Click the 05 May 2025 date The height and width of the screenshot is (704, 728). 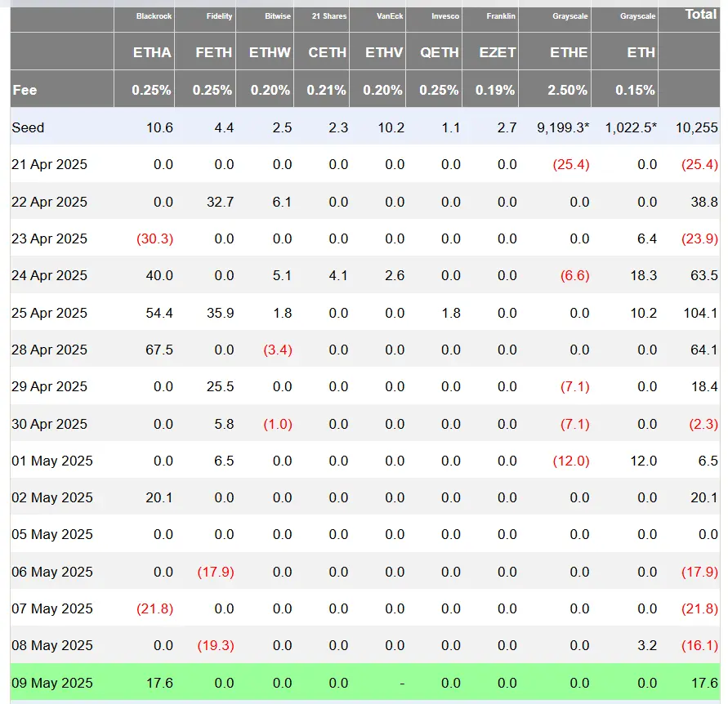[x=52, y=534]
